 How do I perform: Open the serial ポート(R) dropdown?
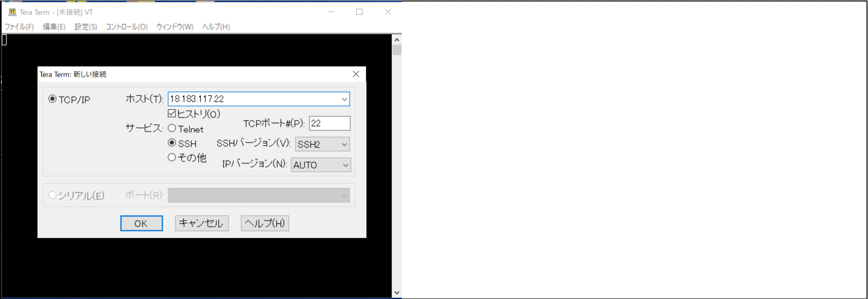(259, 195)
